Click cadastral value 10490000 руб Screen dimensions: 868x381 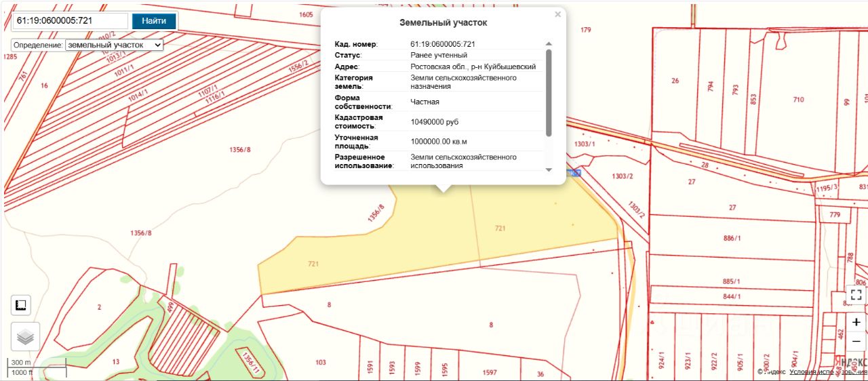(x=435, y=122)
